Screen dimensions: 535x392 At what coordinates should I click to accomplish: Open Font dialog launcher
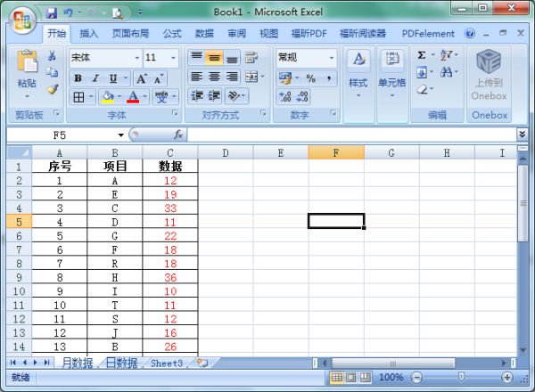(175, 112)
